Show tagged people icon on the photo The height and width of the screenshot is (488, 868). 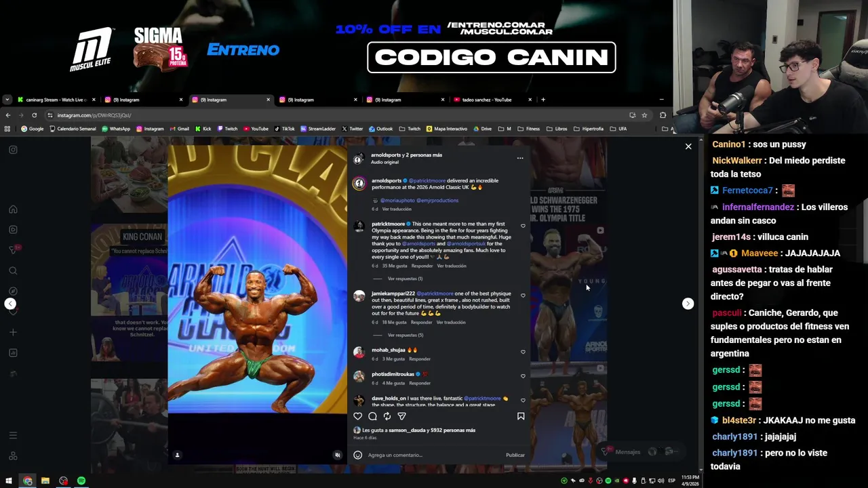(177, 455)
